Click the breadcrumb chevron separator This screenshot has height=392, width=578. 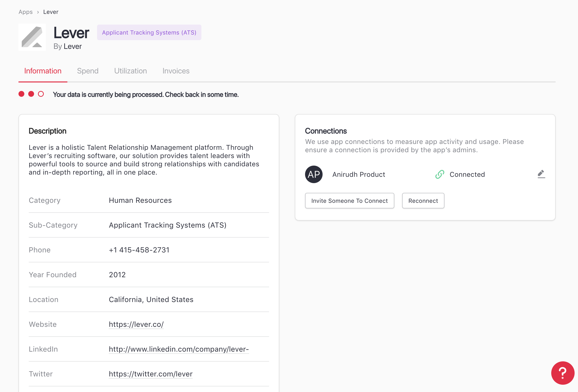38,12
